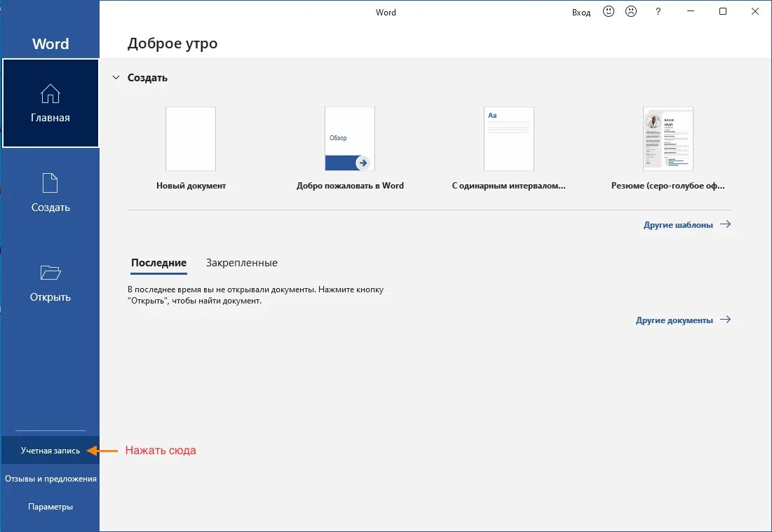Screen dimensions: 772x532
Task: Open the Открыть folder section in sidebar
Action: point(50,282)
